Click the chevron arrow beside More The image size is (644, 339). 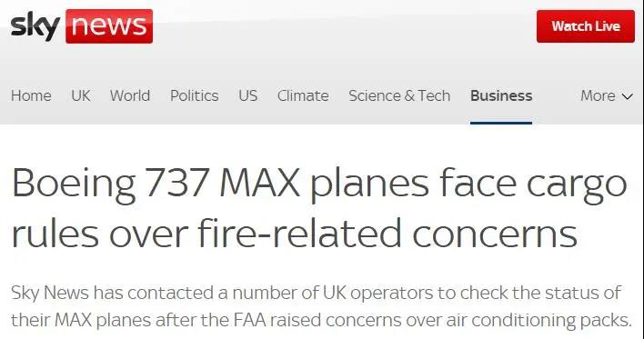[627, 96]
